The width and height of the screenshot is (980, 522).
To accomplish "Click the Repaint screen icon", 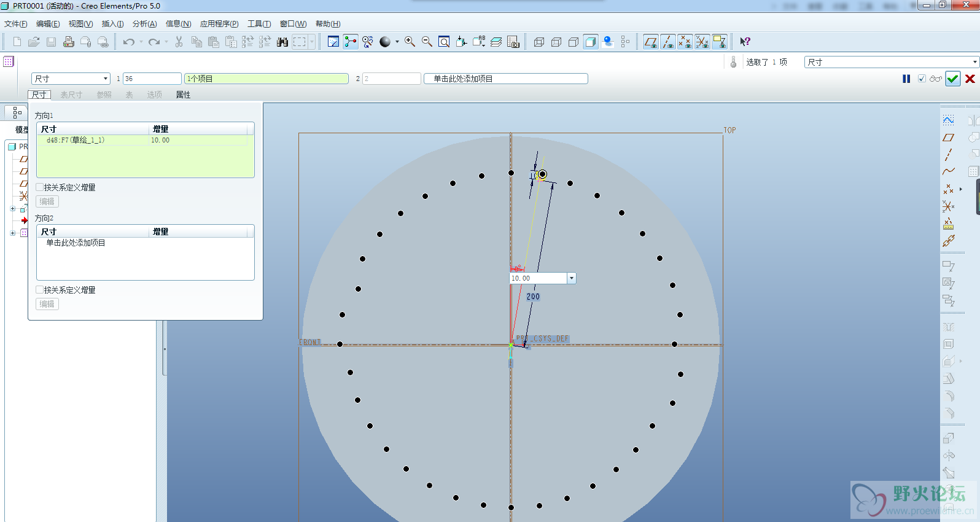I will (x=333, y=42).
